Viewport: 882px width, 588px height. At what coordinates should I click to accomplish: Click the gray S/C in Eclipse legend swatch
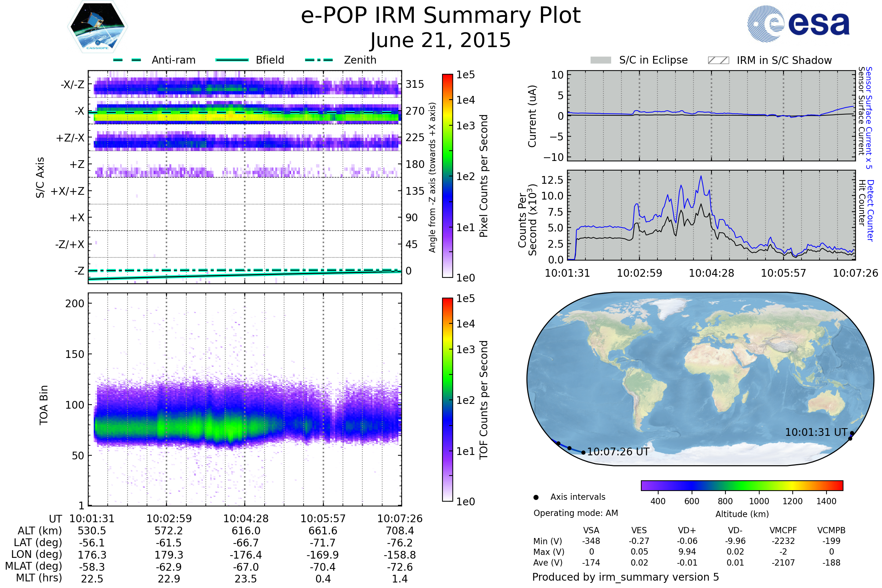tap(601, 60)
